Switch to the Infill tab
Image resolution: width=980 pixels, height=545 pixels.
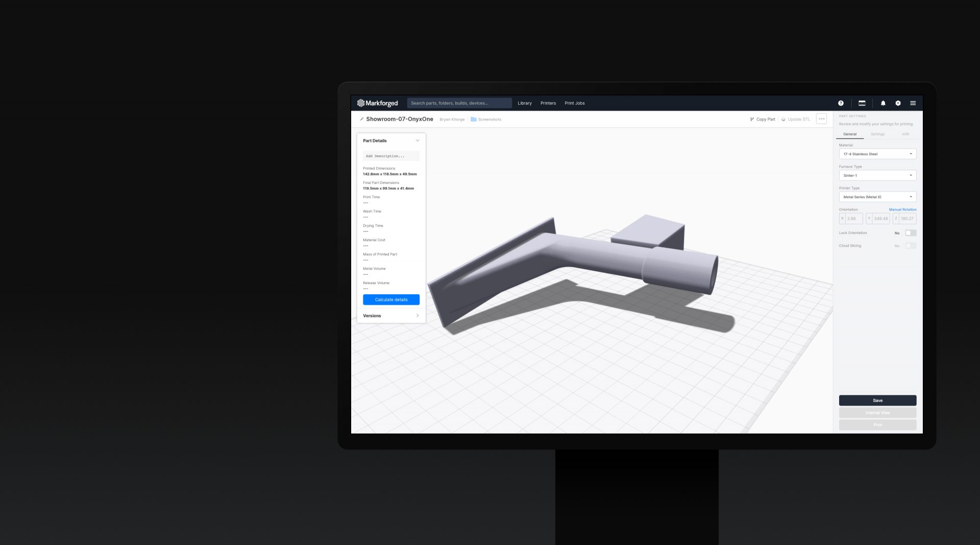(905, 134)
